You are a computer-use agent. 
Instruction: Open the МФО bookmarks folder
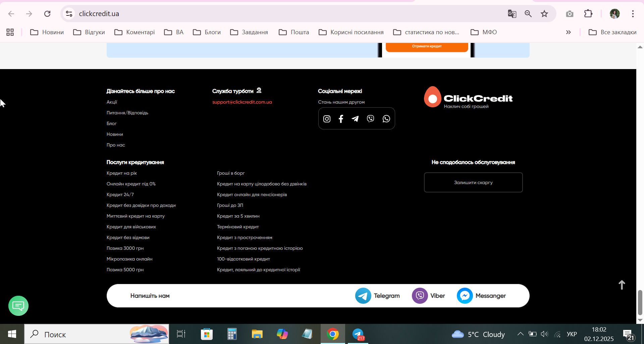point(484,32)
